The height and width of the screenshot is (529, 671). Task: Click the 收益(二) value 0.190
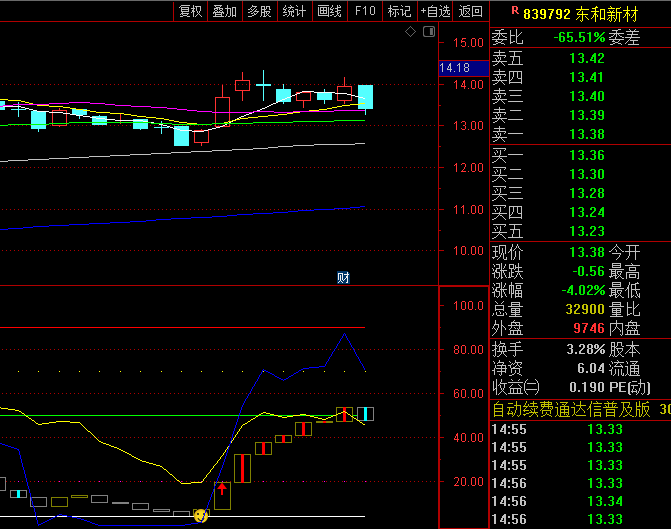point(587,388)
